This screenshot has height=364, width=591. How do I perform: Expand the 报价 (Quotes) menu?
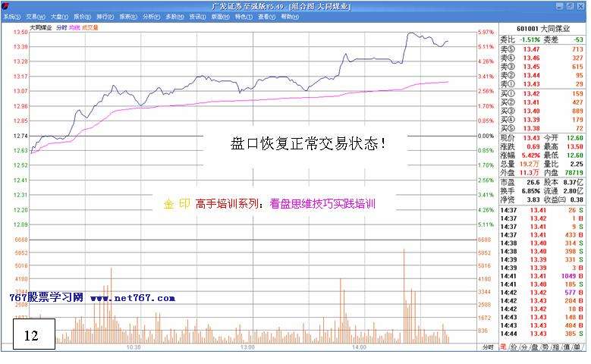[81, 16]
